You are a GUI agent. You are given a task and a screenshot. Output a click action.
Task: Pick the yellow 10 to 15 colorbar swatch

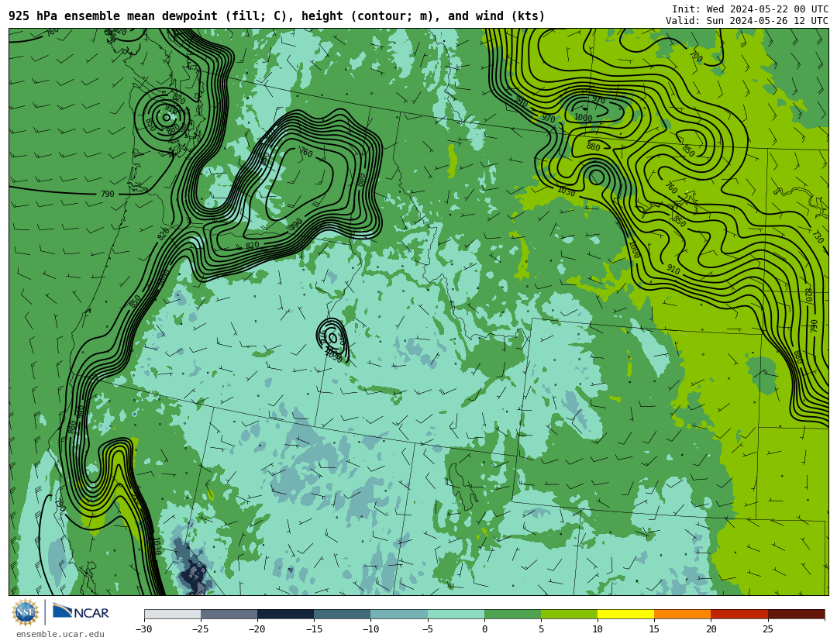[x=626, y=614]
